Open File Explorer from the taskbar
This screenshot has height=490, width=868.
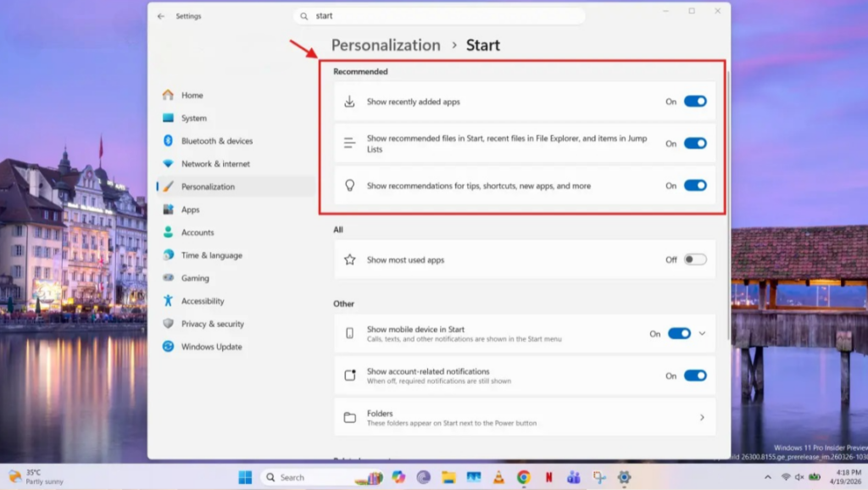click(448, 477)
